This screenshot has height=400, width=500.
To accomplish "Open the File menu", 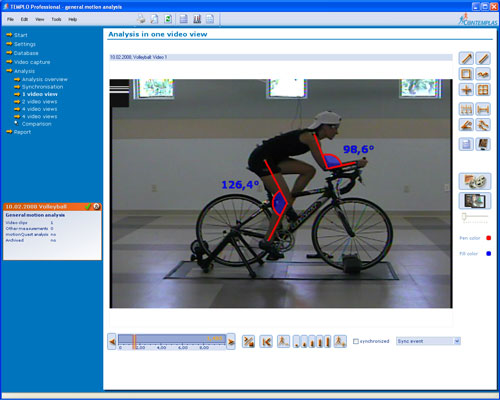I will (10, 19).
